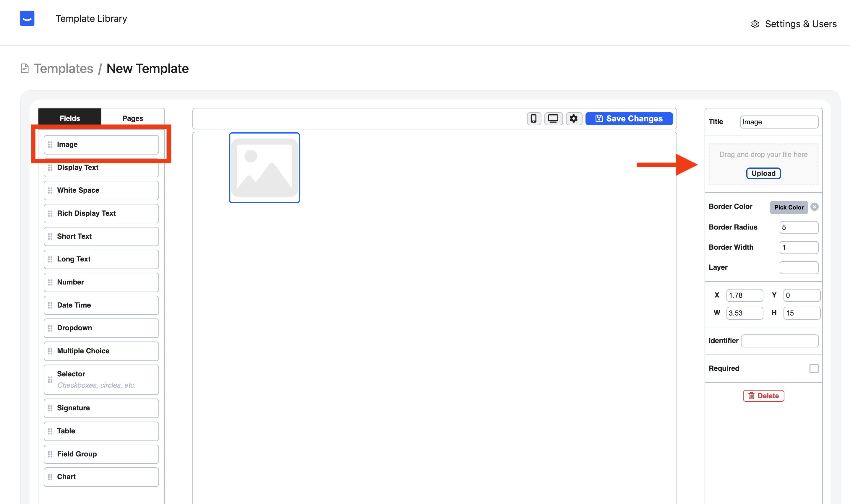
Task: Clear border color with x icon
Action: [x=814, y=207]
